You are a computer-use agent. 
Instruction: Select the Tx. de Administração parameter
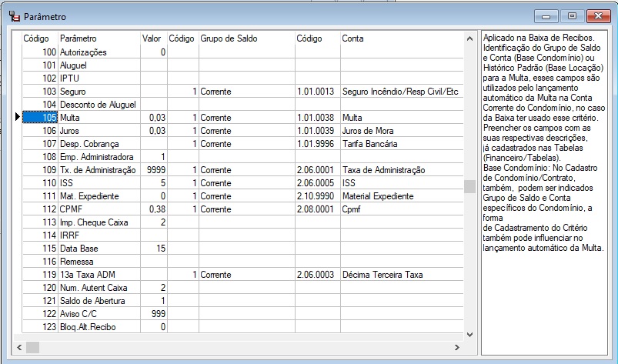(x=99, y=170)
